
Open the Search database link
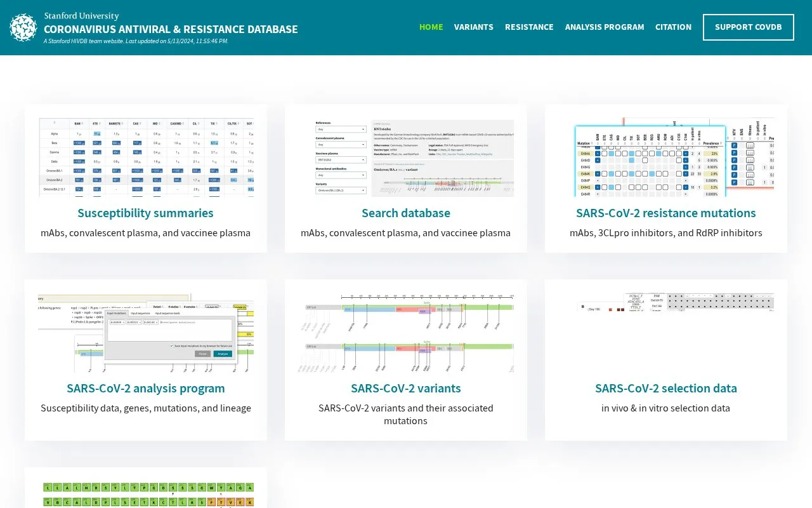406,213
